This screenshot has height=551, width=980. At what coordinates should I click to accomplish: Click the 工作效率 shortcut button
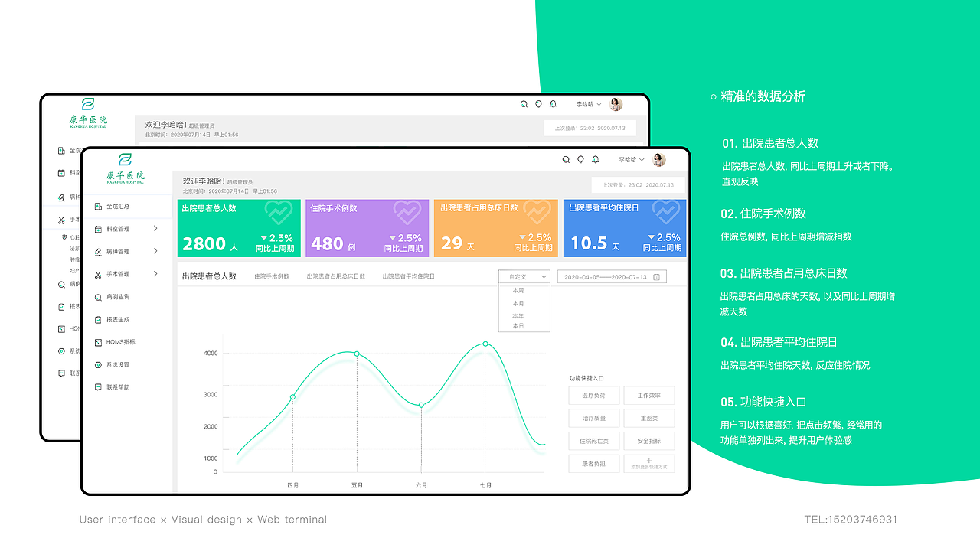click(649, 396)
